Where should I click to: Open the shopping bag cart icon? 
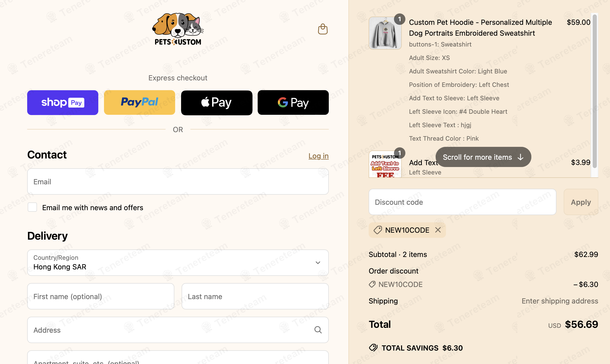click(323, 29)
